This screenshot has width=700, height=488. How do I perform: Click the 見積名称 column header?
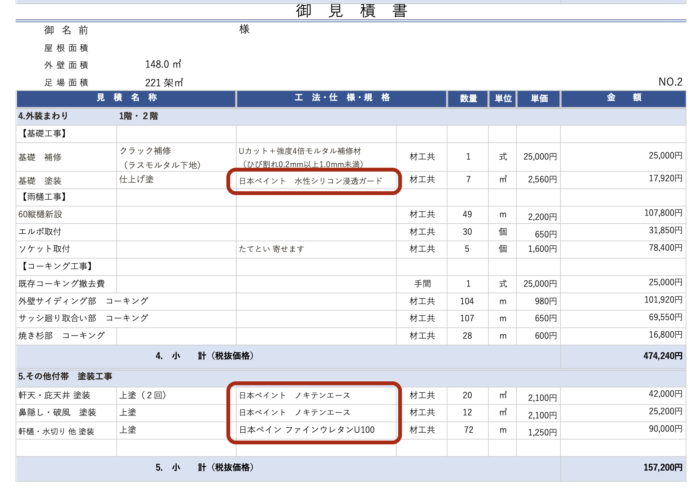click(x=125, y=99)
